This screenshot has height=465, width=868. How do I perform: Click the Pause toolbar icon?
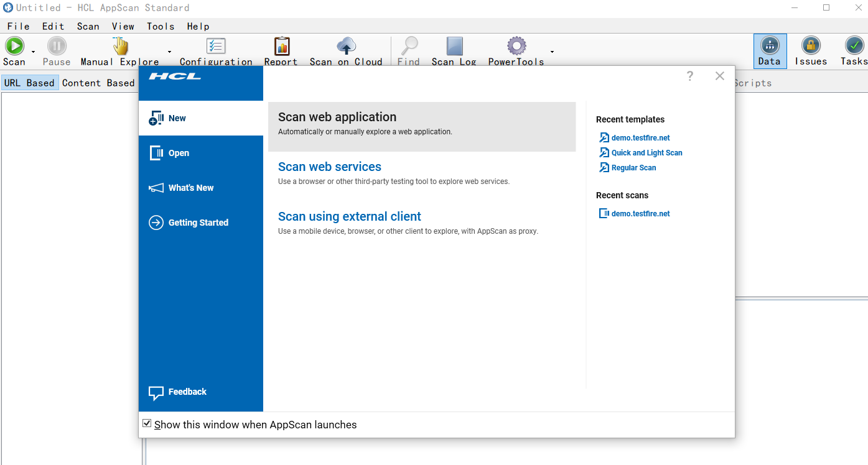[57, 46]
